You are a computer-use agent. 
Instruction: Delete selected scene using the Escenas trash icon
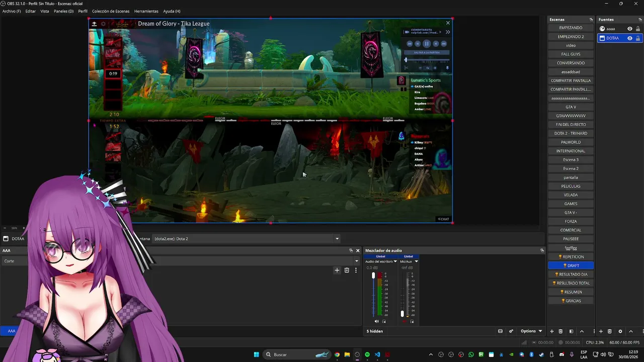(560, 331)
